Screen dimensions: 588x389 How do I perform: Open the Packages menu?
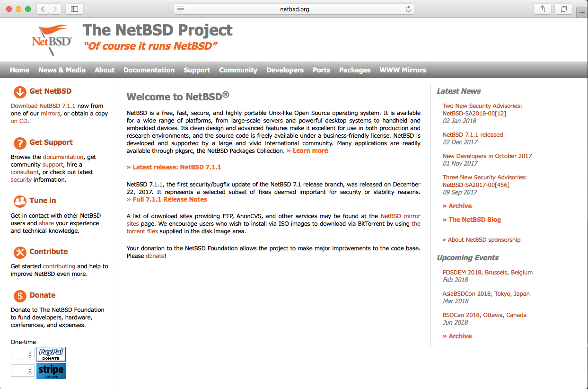pyautogui.click(x=355, y=70)
